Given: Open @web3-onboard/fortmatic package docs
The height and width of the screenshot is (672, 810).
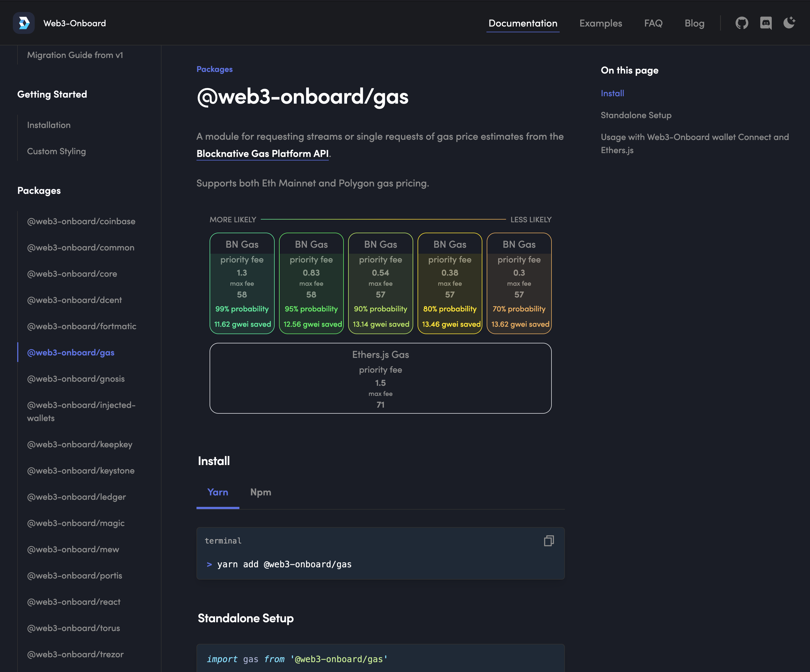Looking at the screenshot, I should [81, 326].
